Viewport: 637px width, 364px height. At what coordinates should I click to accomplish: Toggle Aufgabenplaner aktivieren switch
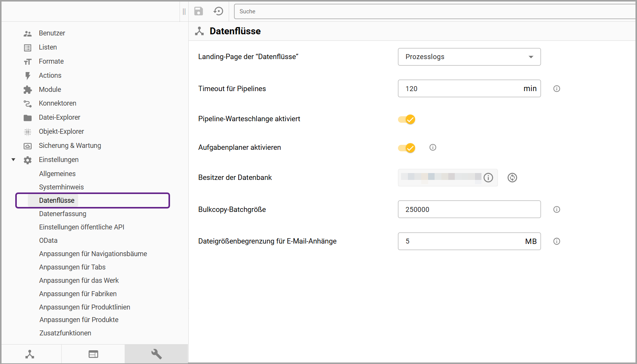tap(407, 148)
